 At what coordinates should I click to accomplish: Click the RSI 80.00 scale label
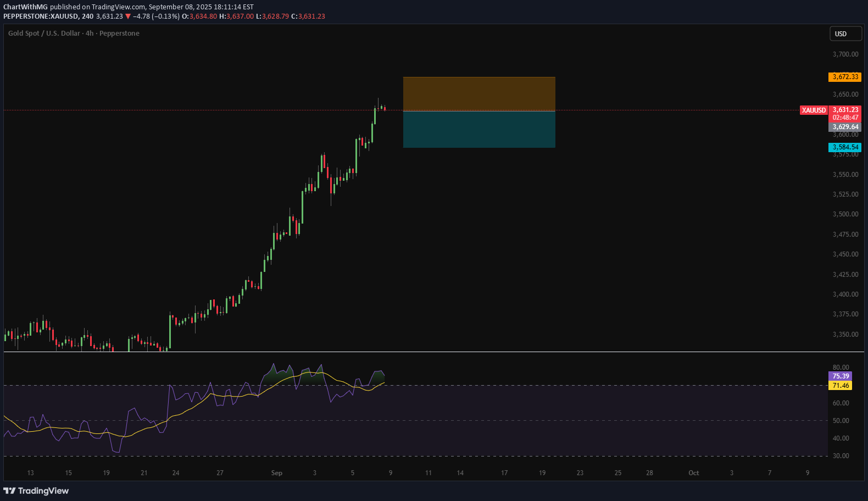pos(841,368)
